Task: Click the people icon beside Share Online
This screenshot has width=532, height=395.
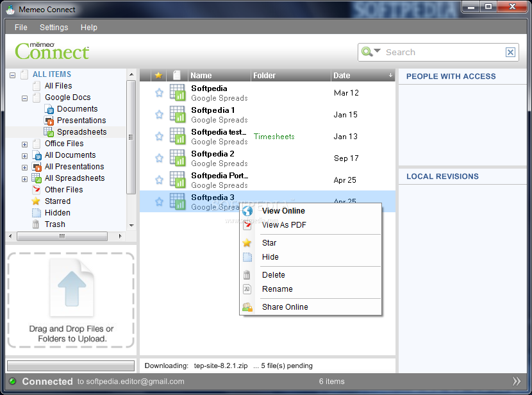Action: [247, 307]
